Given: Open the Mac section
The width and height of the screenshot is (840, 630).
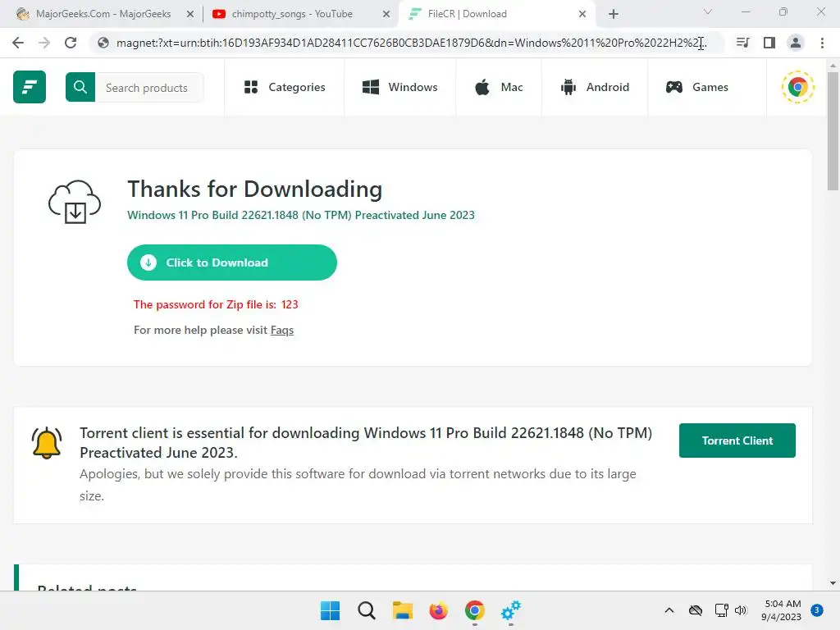Looking at the screenshot, I should pyautogui.click(x=499, y=87).
